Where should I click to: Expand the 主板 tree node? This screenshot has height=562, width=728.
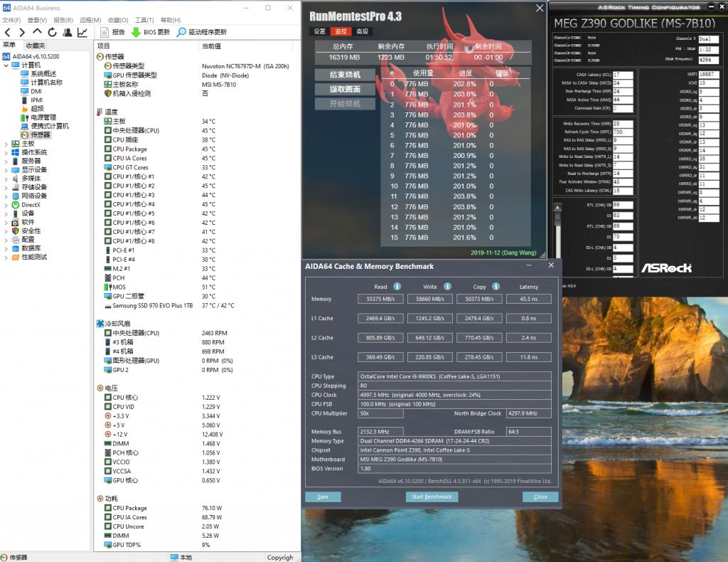6,144
